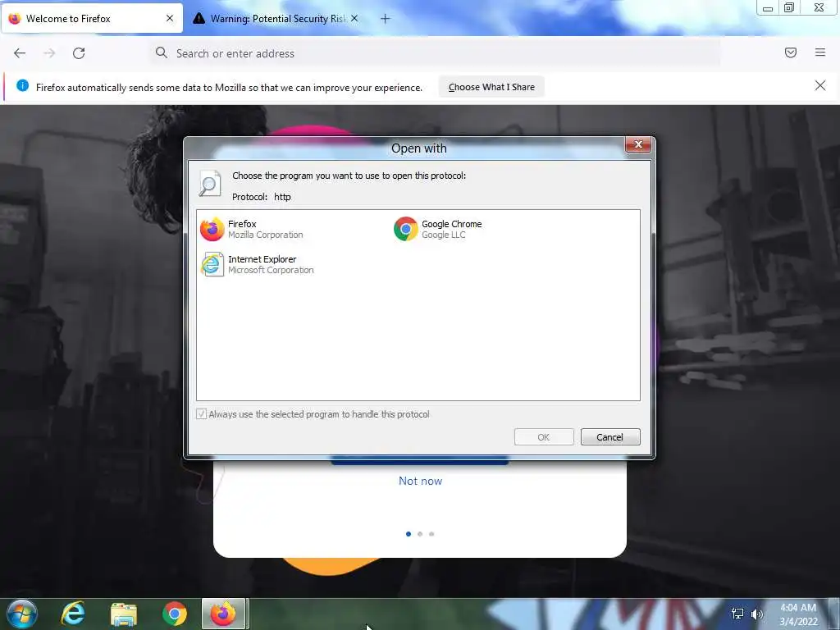The width and height of the screenshot is (840, 630).
Task: Switch to the Welcome to Firefox tab
Action: (92, 19)
